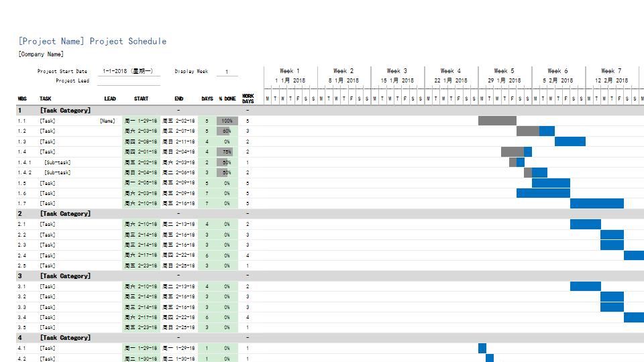644x362 pixels.
Task: Select the LEAD column header
Action: 109,99
